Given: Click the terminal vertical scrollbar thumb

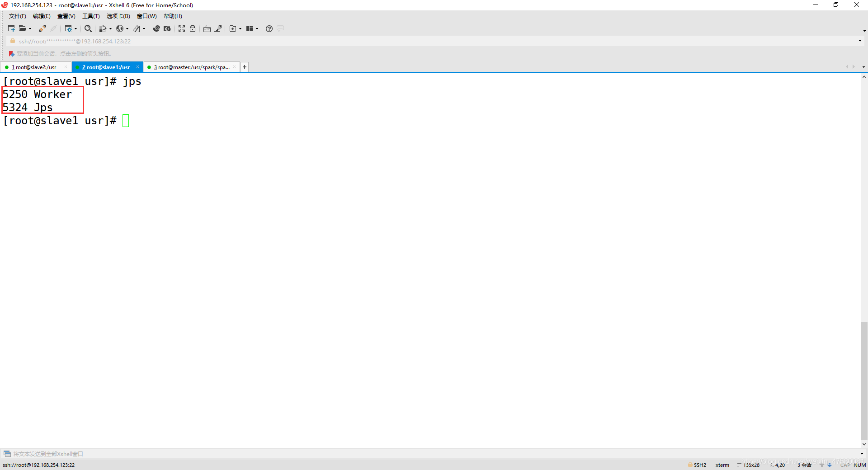Looking at the screenshot, I should click(x=864, y=381).
